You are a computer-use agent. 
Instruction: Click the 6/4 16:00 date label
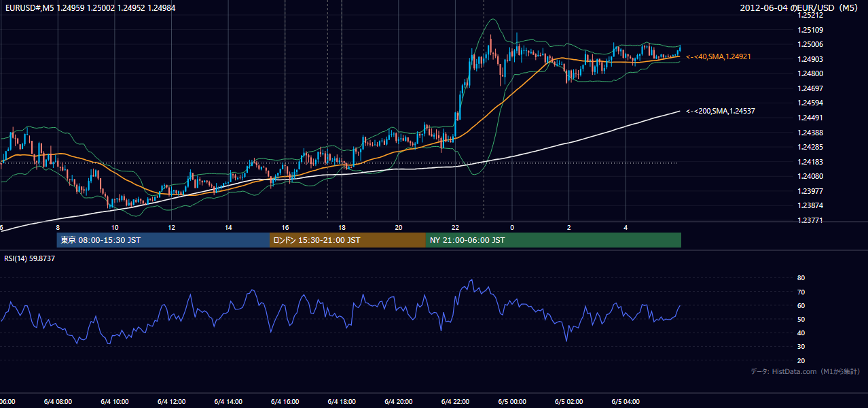point(285,401)
